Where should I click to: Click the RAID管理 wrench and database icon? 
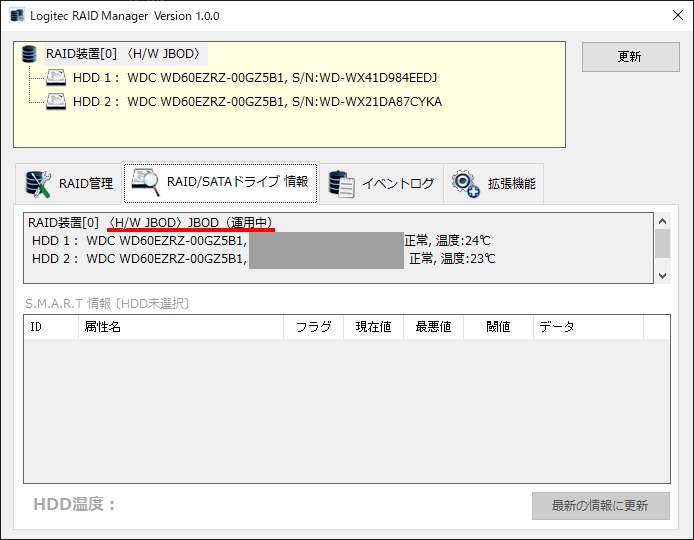(x=38, y=184)
